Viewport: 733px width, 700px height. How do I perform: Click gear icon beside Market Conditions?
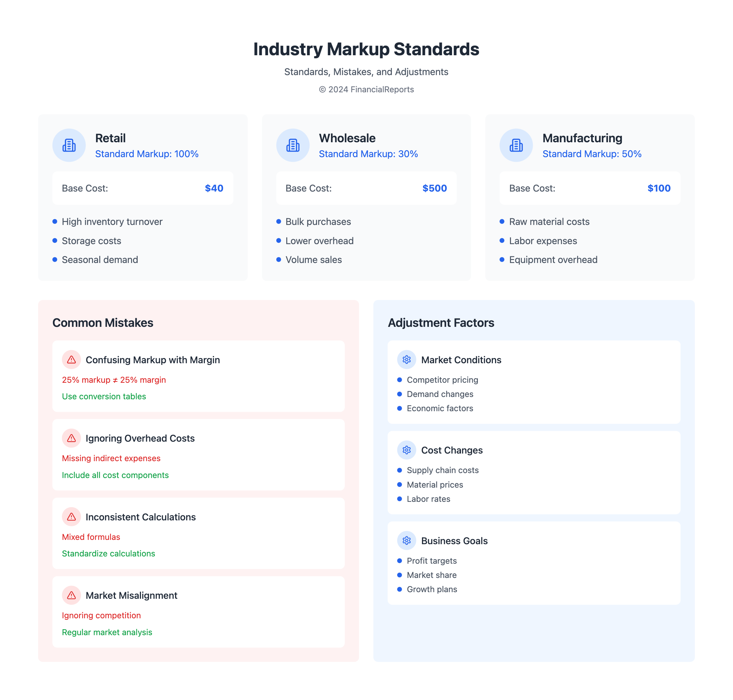(x=406, y=360)
